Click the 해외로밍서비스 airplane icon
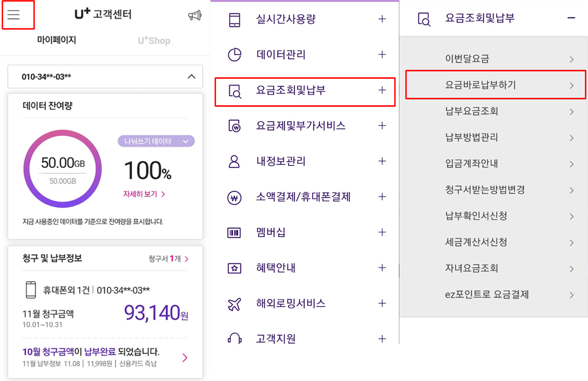This screenshot has width=588, height=381. pyautogui.click(x=235, y=304)
